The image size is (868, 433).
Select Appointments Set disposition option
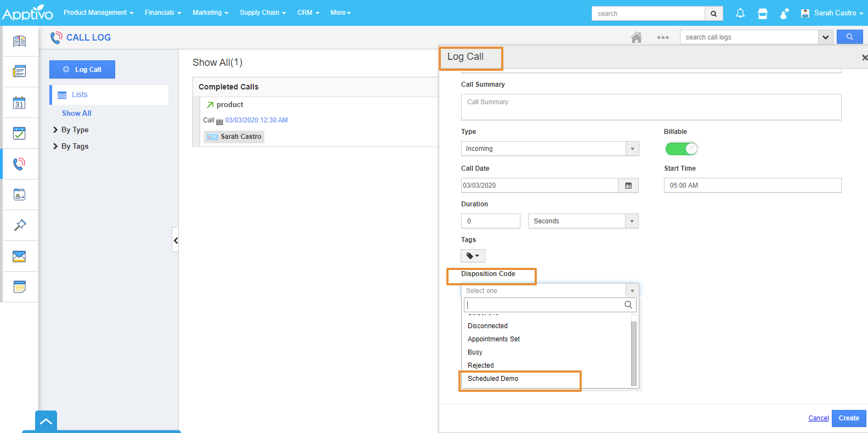click(x=546, y=339)
